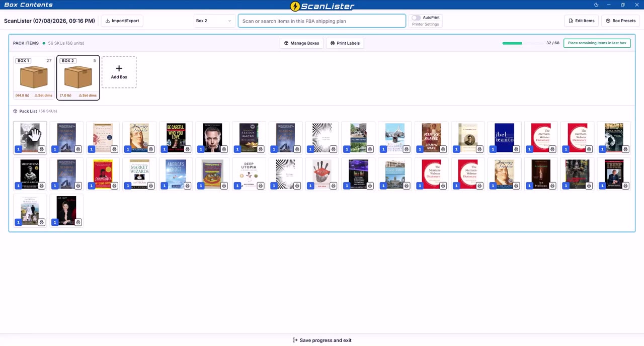
Task: Click Box 1 weight (44.9 lb)
Action: point(22,95)
